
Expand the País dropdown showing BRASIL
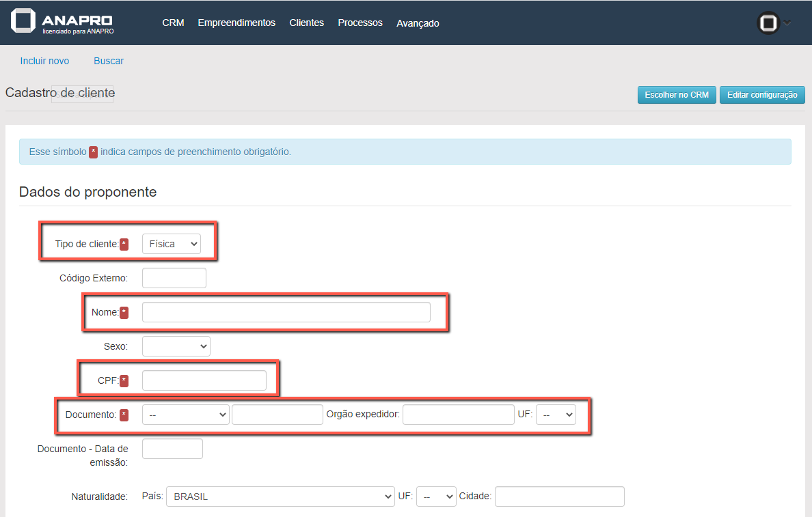[x=280, y=497]
